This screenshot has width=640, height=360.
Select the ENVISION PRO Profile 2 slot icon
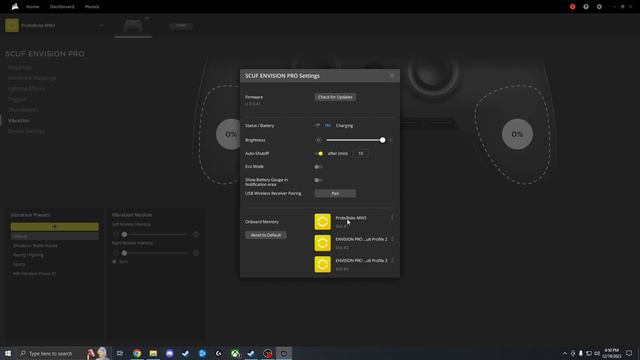[x=322, y=243]
